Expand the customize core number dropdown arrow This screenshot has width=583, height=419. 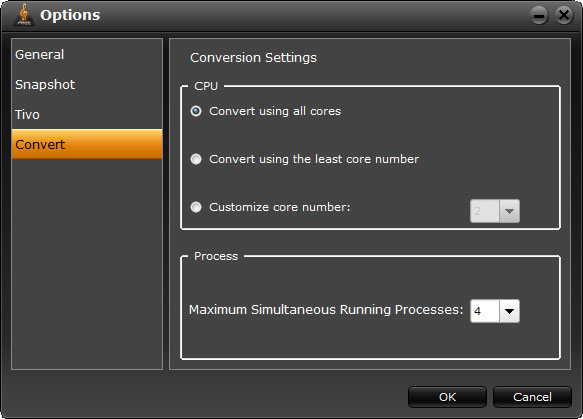509,211
